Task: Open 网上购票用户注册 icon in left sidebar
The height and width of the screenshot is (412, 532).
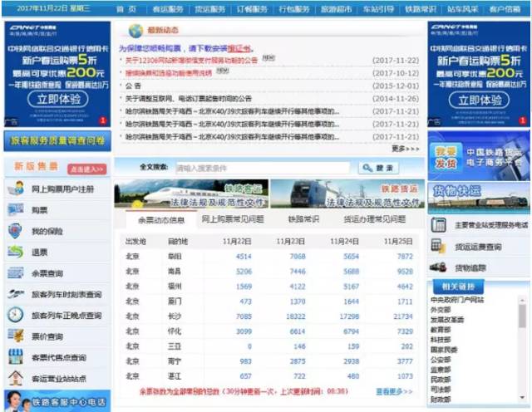Action: (16, 189)
